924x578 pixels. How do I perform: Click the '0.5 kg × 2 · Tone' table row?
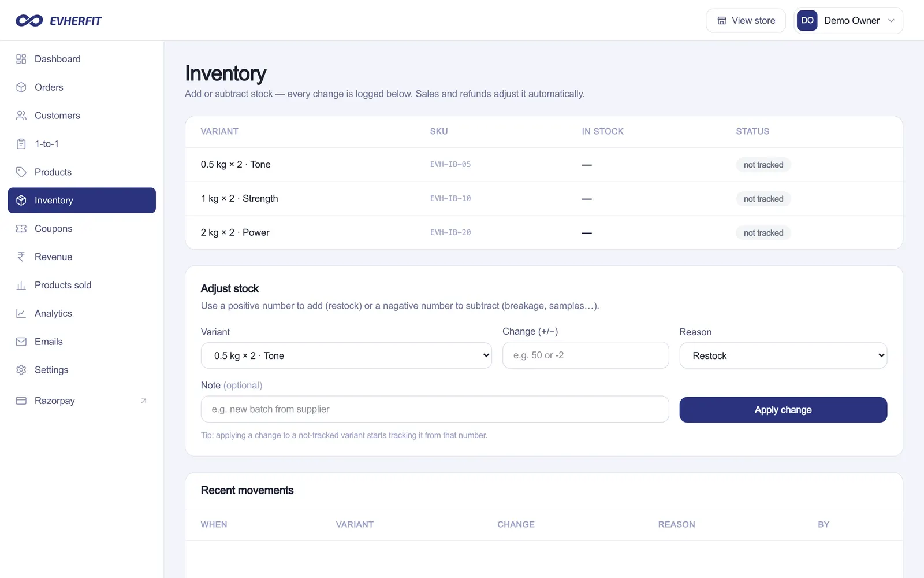point(544,165)
